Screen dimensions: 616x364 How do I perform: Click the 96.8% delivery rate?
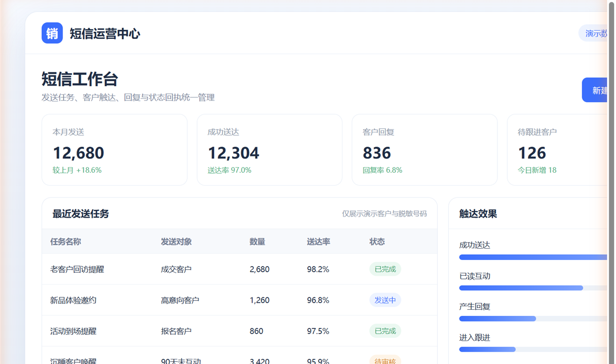point(318,300)
